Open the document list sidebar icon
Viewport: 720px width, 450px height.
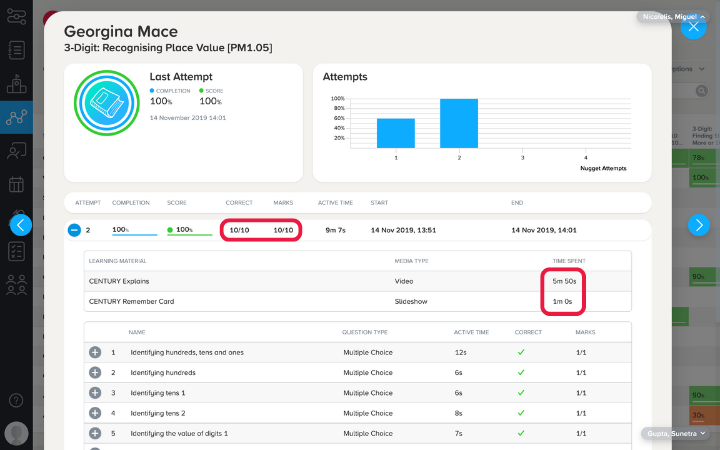pyautogui.click(x=17, y=50)
